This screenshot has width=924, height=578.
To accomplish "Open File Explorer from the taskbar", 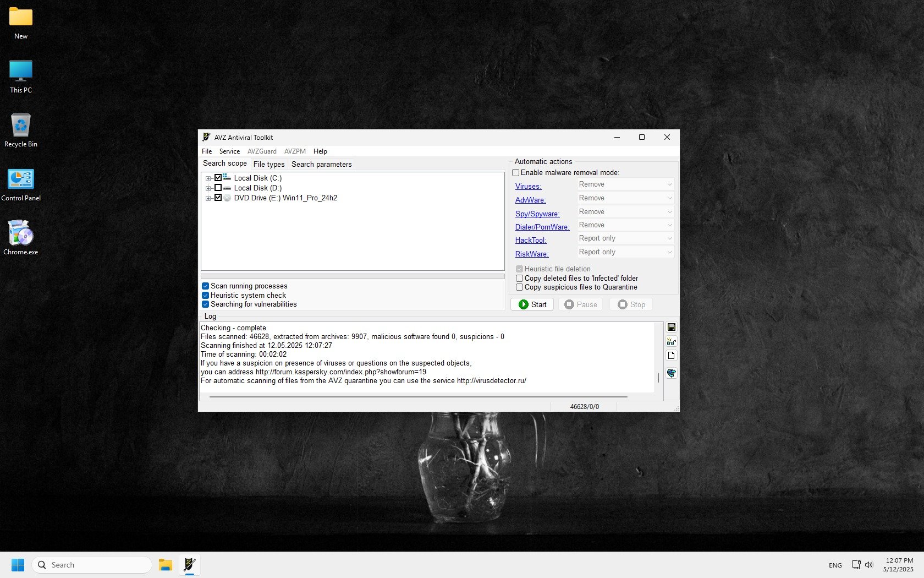I will point(165,565).
